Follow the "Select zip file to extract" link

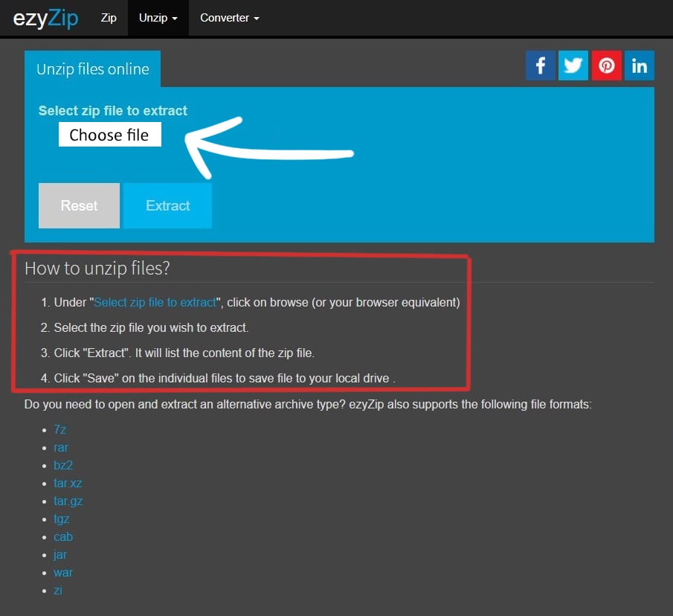pyautogui.click(x=155, y=303)
